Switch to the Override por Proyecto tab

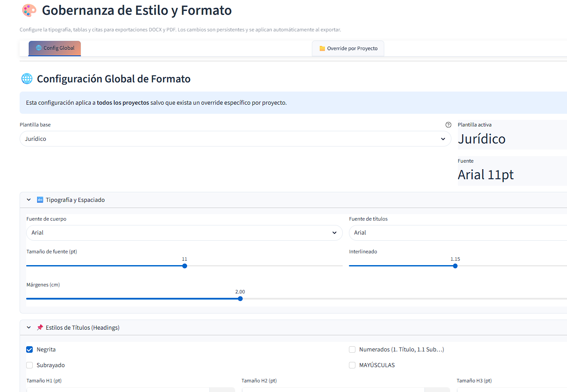tap(348, 48)
